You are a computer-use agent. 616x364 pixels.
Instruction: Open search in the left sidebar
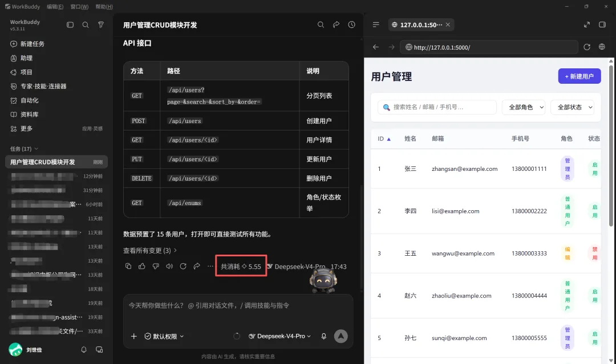pos(85,24)
